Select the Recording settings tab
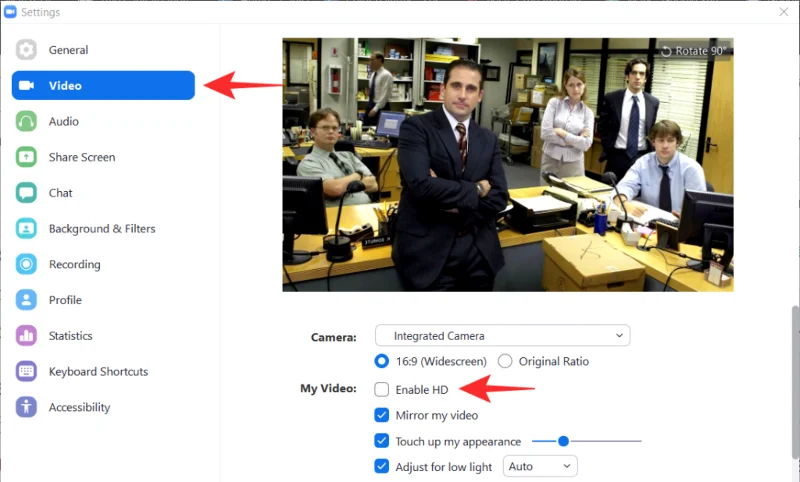800x482 pixels. click(103, 264)
